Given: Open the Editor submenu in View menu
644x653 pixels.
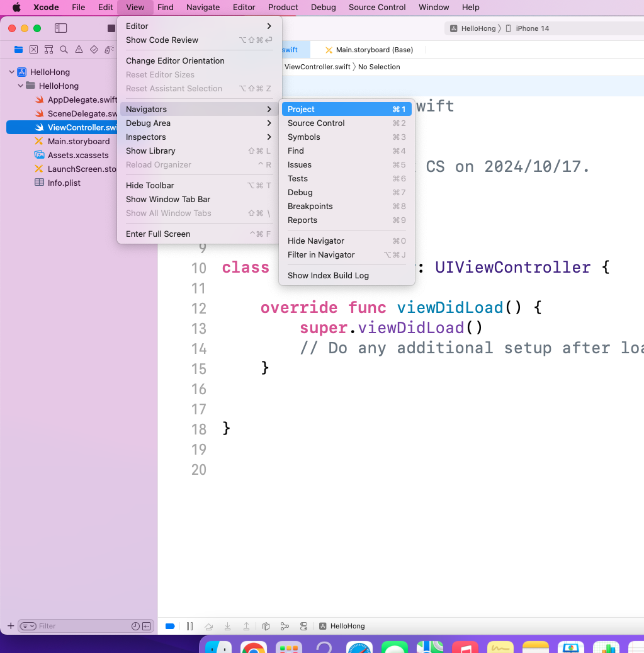Looking at the screenshot, I should click(199, 26).
